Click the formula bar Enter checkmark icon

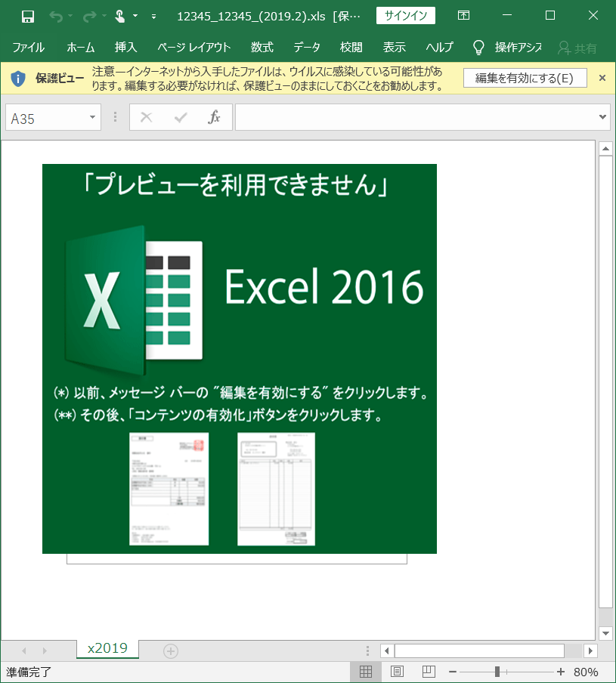click(x=181, y=117)
